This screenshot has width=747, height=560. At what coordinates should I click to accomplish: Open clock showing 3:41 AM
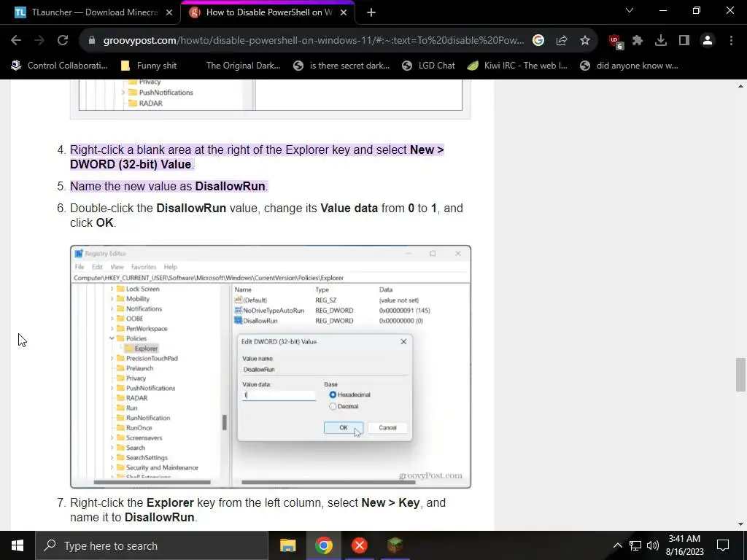click(684, 545)
